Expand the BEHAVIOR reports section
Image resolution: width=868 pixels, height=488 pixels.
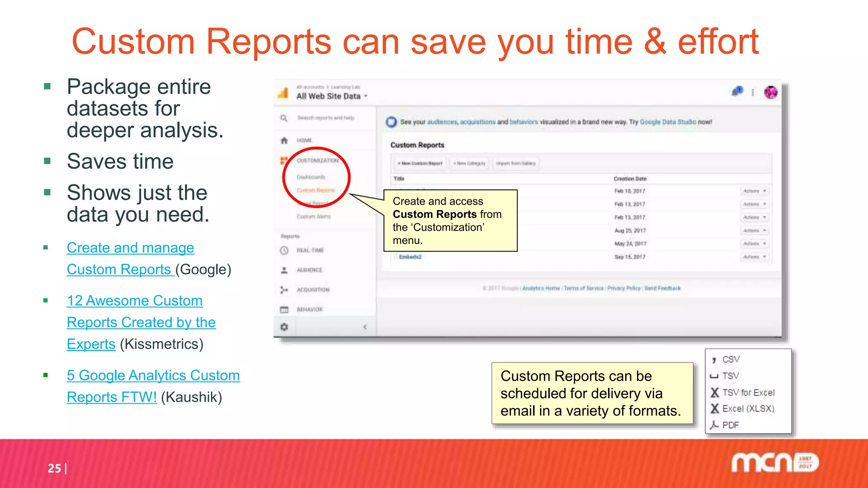(x=309, y=310)
